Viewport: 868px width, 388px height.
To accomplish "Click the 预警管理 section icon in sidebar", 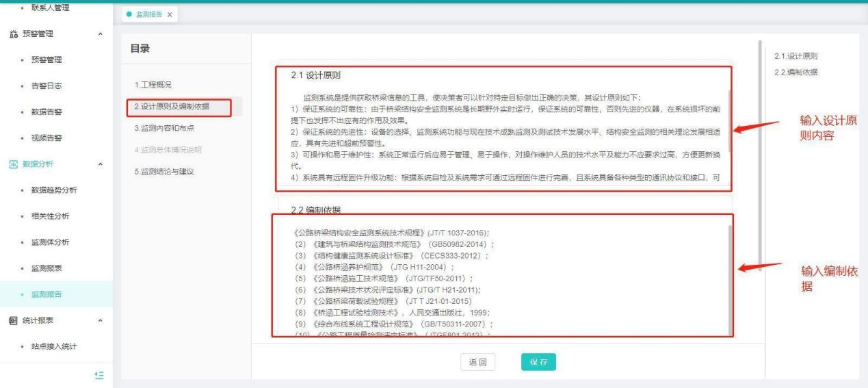I will pos(13,34).
